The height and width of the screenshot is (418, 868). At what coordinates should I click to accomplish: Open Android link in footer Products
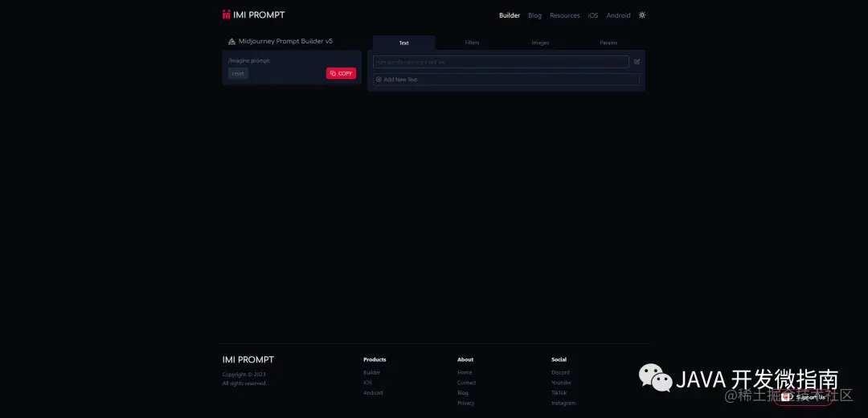(373, 392)
